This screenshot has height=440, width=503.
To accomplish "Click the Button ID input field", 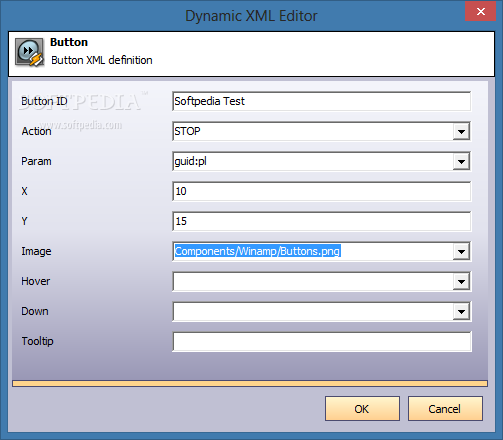I will coord(322,101).
